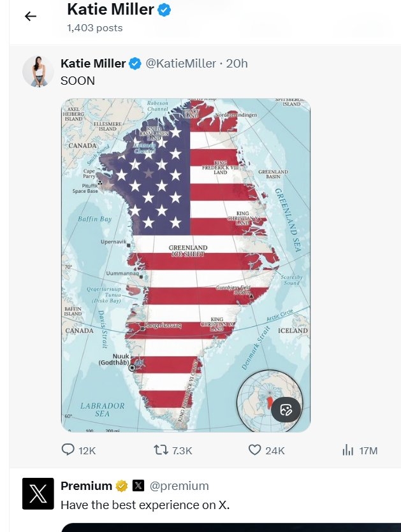Screen dimensions: 401x532
Task: Click "Have the best experience on X" text
Action: [144, 505]
